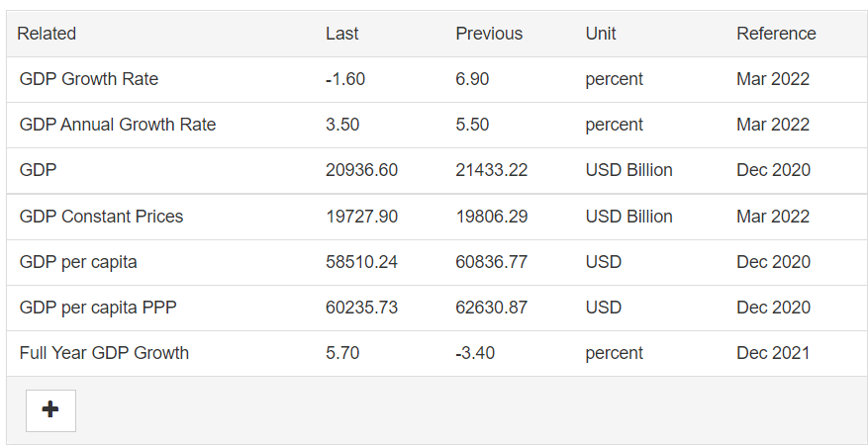Click the Last column header

point(342,34)
